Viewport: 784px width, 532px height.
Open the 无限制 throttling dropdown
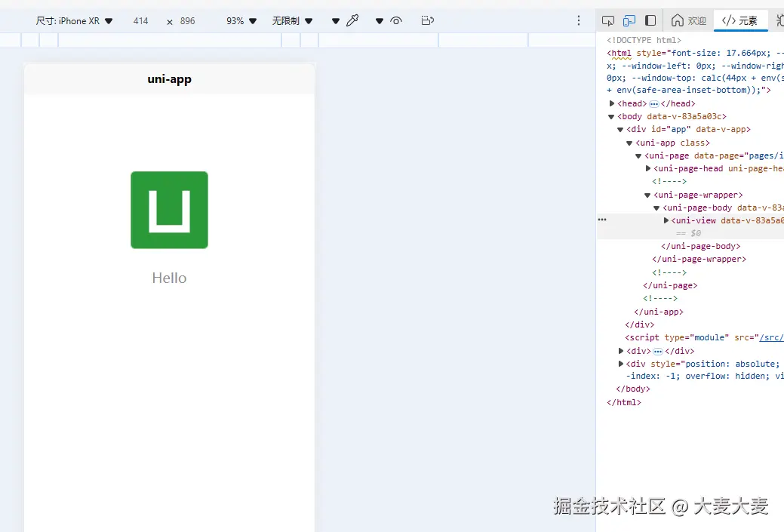[x=293, y=21]
